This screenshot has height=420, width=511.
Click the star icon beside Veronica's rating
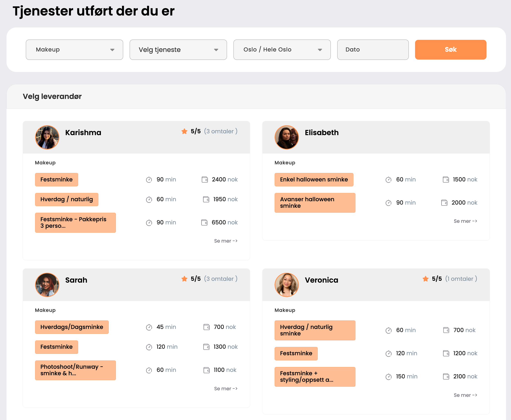click(425, 279)
